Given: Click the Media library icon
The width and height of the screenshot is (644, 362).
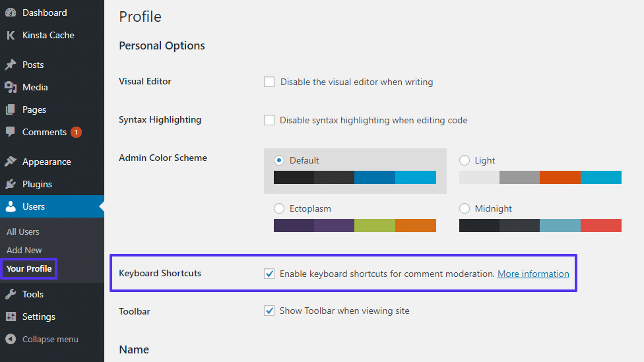Looking at the screenshot, I should (11, 87).
